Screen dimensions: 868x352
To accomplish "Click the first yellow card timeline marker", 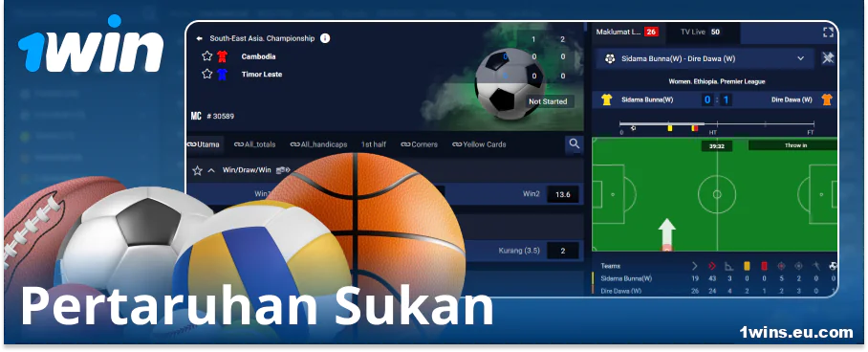I will [x=670, y=128].
